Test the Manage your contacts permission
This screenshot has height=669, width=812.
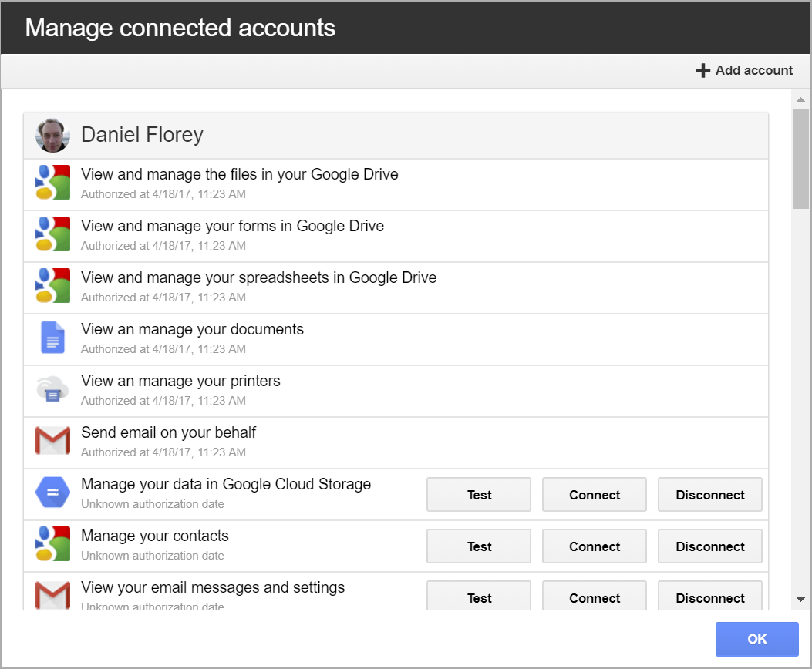click(x=479, y=546)
